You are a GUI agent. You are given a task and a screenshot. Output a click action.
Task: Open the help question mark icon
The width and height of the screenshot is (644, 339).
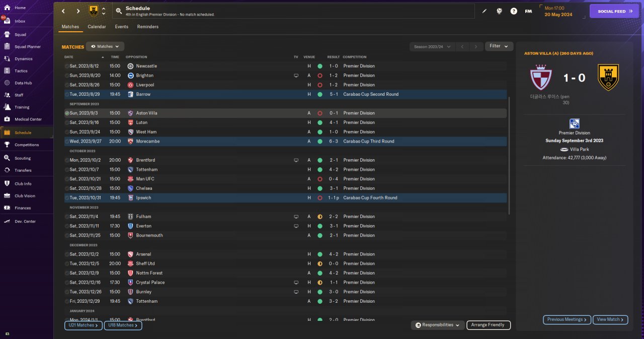point(514,11)
